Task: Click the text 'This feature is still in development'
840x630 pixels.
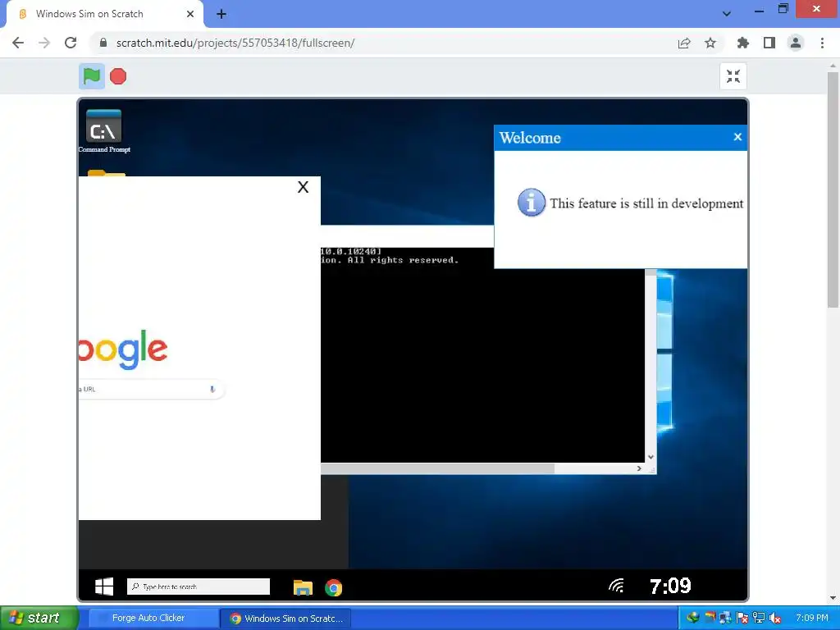Action: (646, 203)
